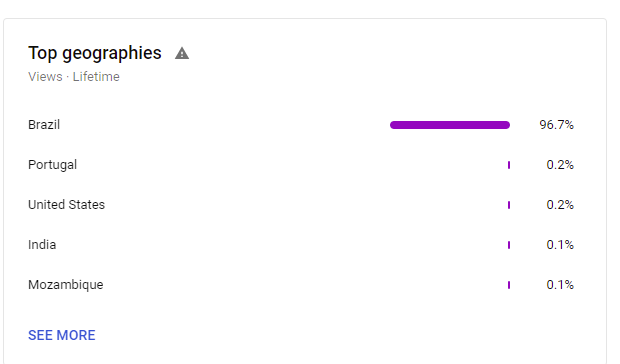Click the India purple bar marker
Viewport: 620px width, 364px height.
(x=509, y=245)
